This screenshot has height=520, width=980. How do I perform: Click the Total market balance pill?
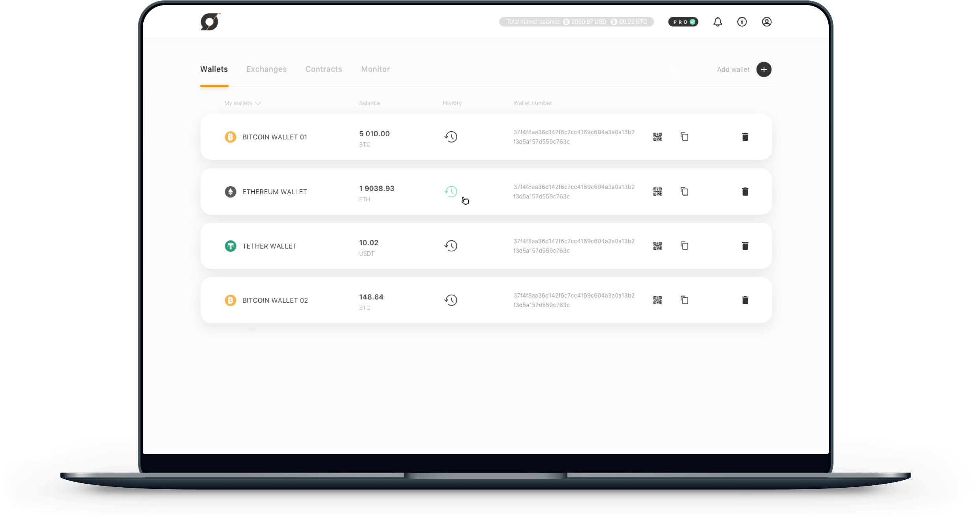576,22
